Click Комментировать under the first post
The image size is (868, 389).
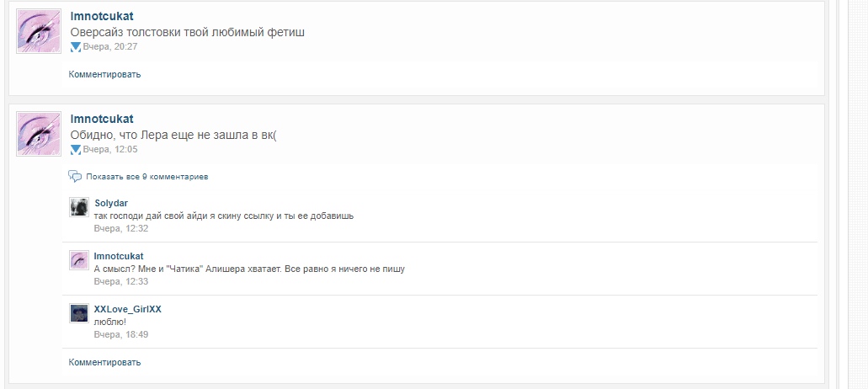104,74
